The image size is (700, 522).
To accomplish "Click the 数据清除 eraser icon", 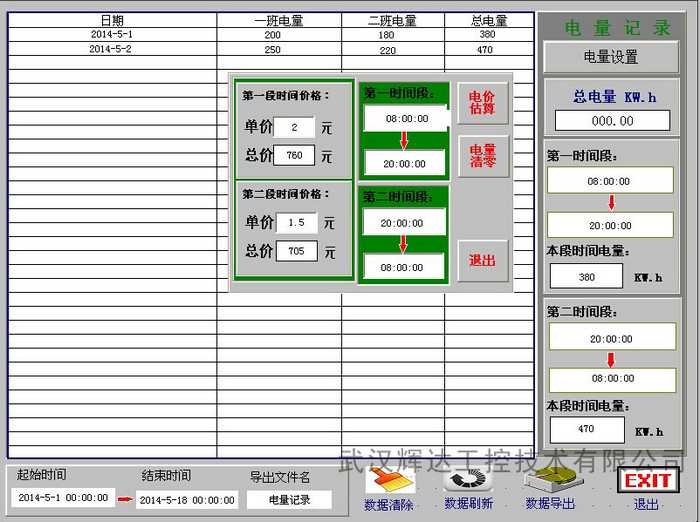I will tap(388, 480).
